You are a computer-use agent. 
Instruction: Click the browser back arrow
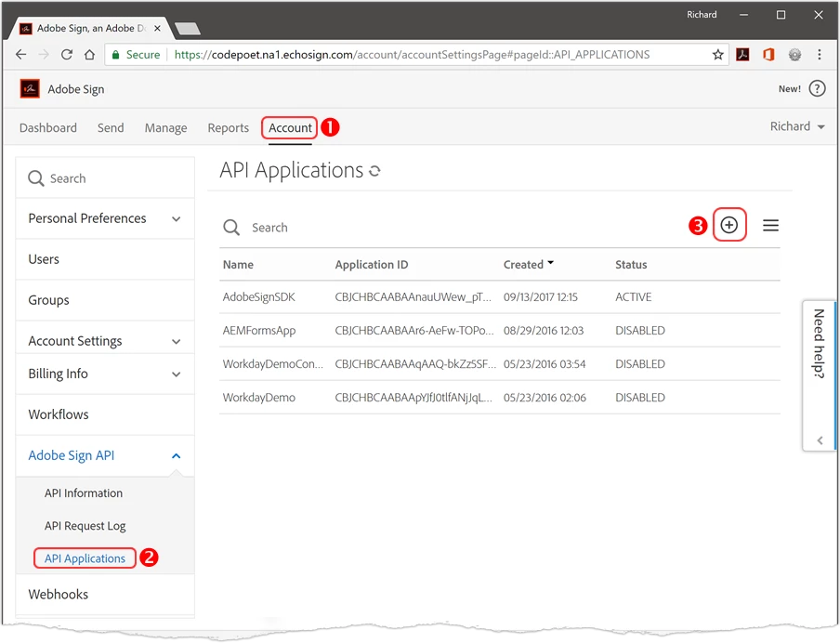point(20,55)
